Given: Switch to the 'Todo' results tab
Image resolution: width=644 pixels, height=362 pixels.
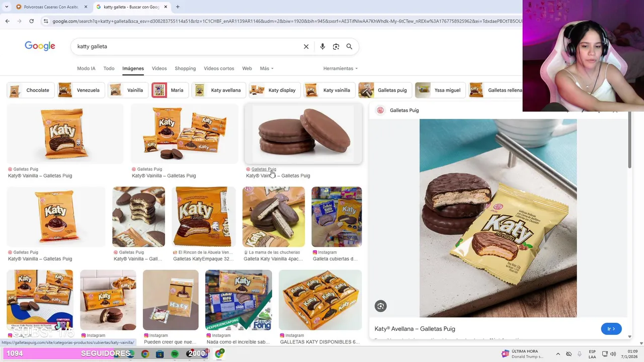Looking at the screenshot, I should (x=109, y=68).
